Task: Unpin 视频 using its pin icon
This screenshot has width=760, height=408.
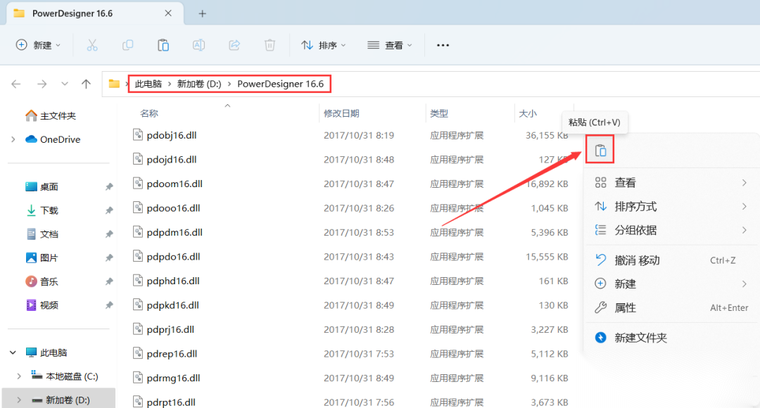Action: click(x=109, y=305)
